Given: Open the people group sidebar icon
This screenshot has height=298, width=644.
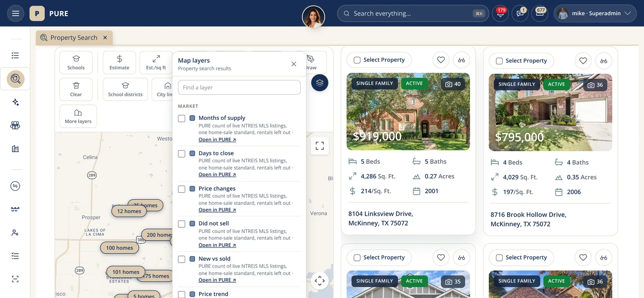Looking at the screenshot, I should click(x=15, y=126).
